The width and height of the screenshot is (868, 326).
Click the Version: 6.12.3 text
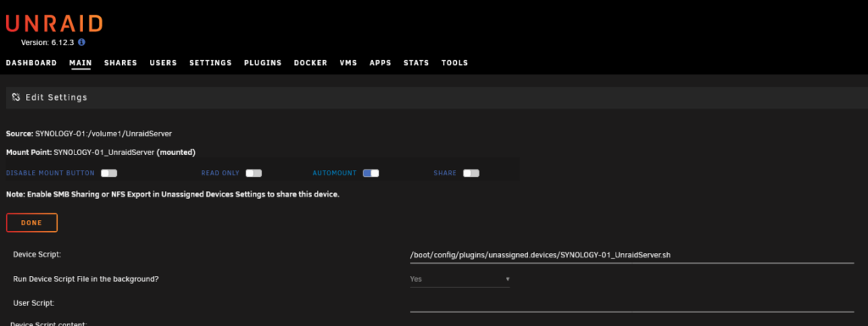47,42
